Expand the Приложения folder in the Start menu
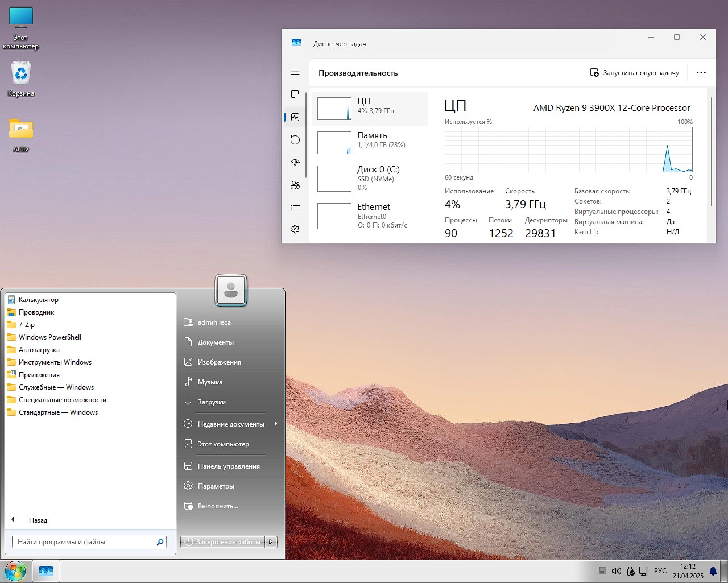 tap(89, 375)
